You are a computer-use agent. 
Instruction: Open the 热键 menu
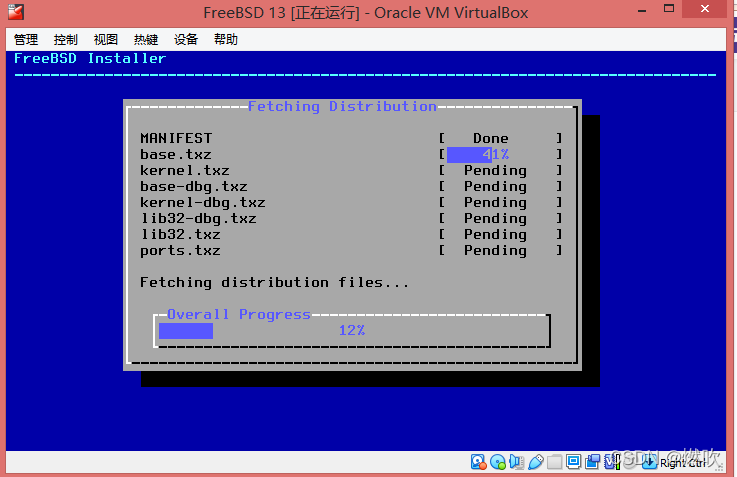coord(146,39)
